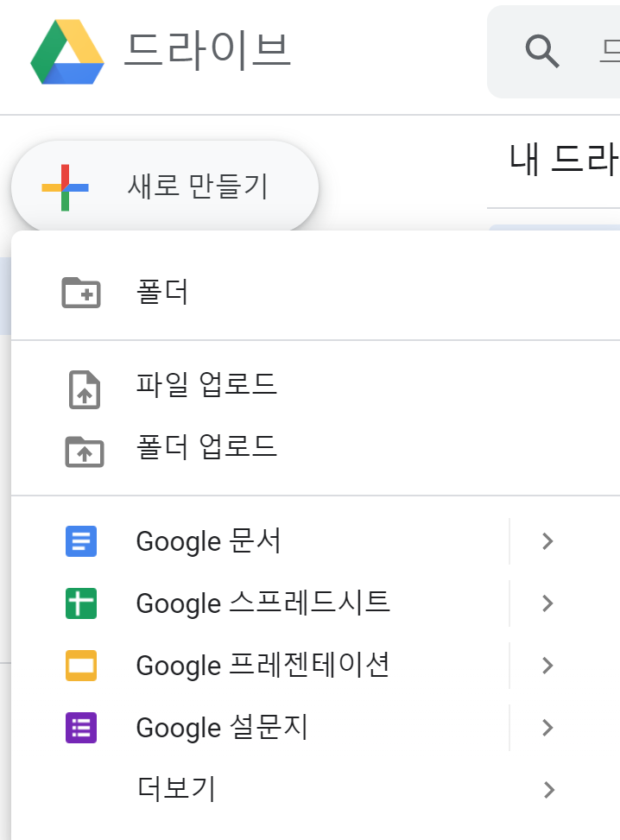Expand the 더보기 submenu arrow
This screenshot has width=620, height=840.
click(x=548, y=790)
